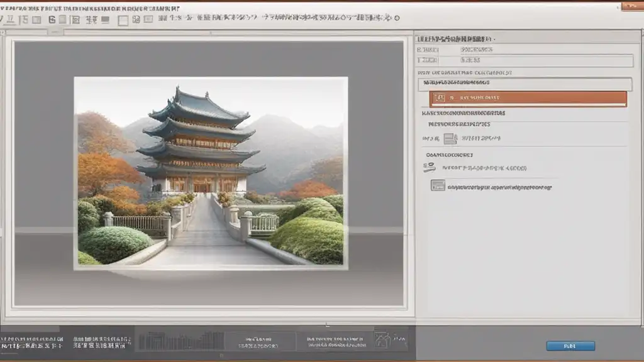Click the picture frame icon in right panel's last row

(438, 185)
